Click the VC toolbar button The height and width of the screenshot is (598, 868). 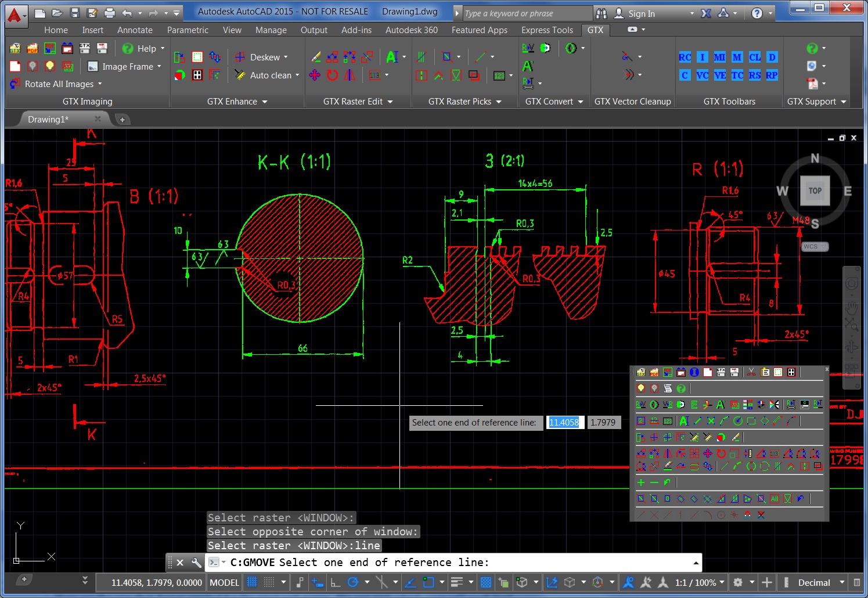(x=703, y=75)
